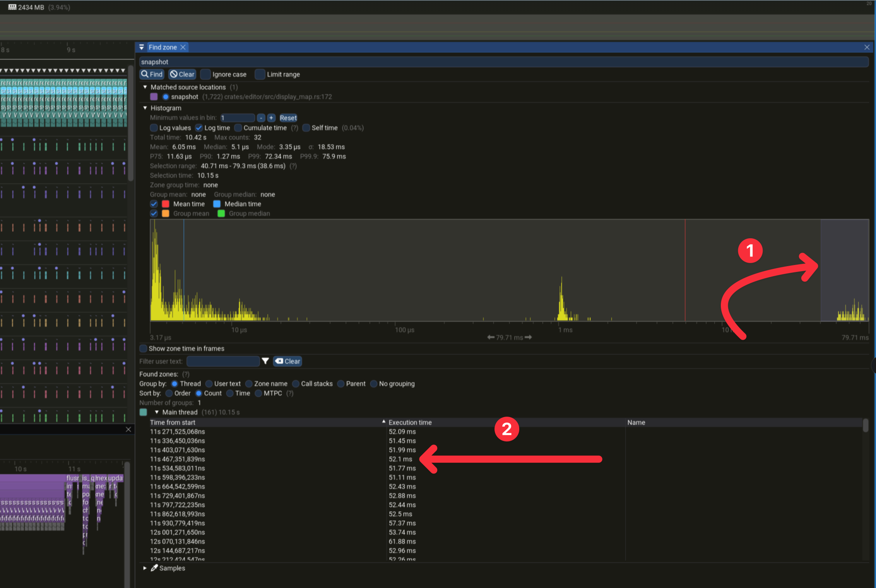This screenshot has width=876, height=588.
Task: Group found zones by User text
Action: [x=209, y=384]
